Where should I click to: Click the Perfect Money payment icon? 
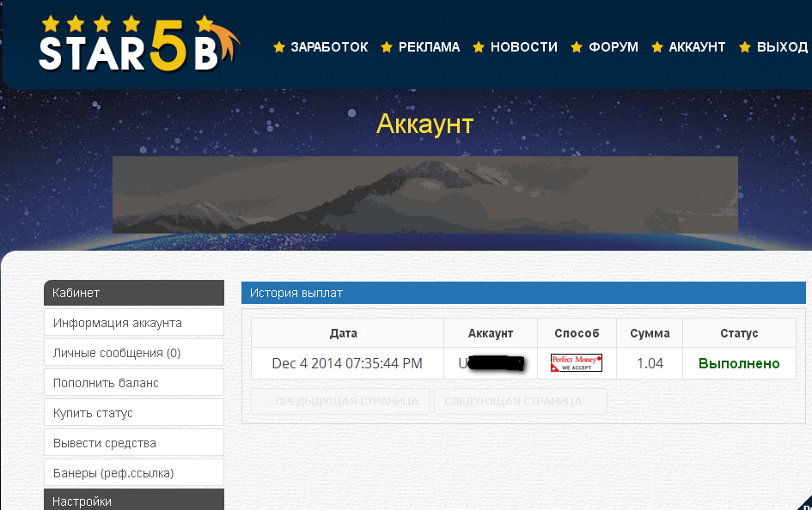coord(576,363)
